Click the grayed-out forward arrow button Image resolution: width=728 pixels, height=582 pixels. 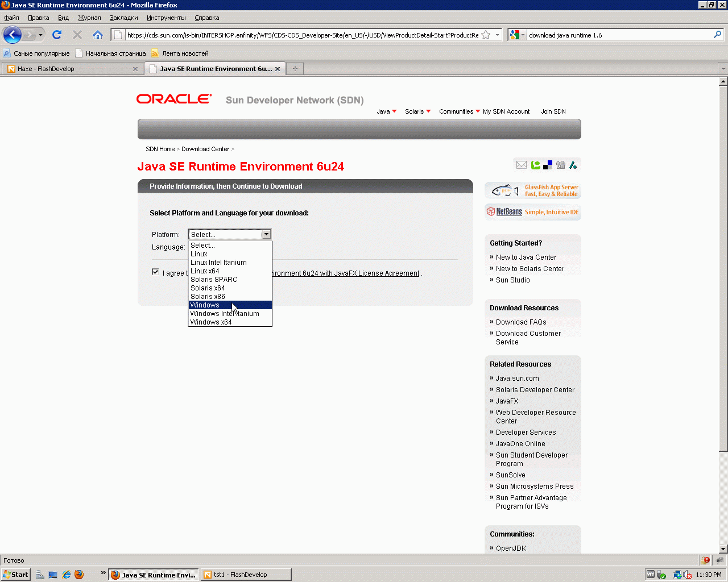point(29,35)
